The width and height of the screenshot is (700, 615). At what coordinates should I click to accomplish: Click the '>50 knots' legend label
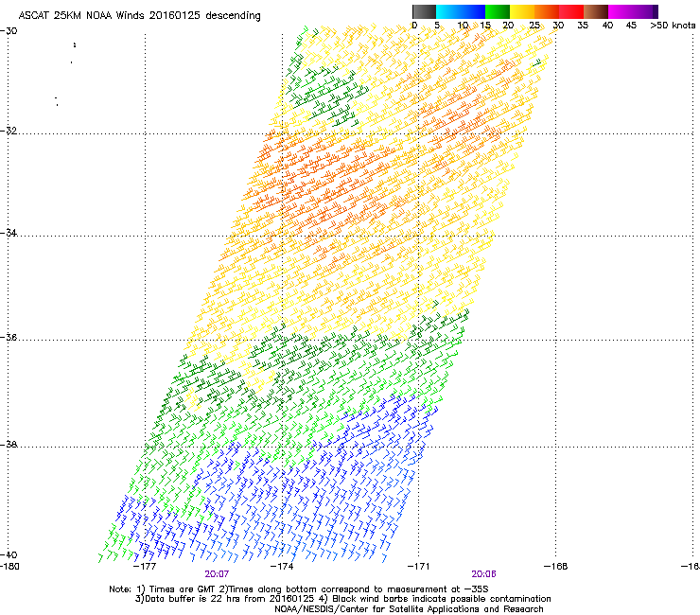(673, 26)
